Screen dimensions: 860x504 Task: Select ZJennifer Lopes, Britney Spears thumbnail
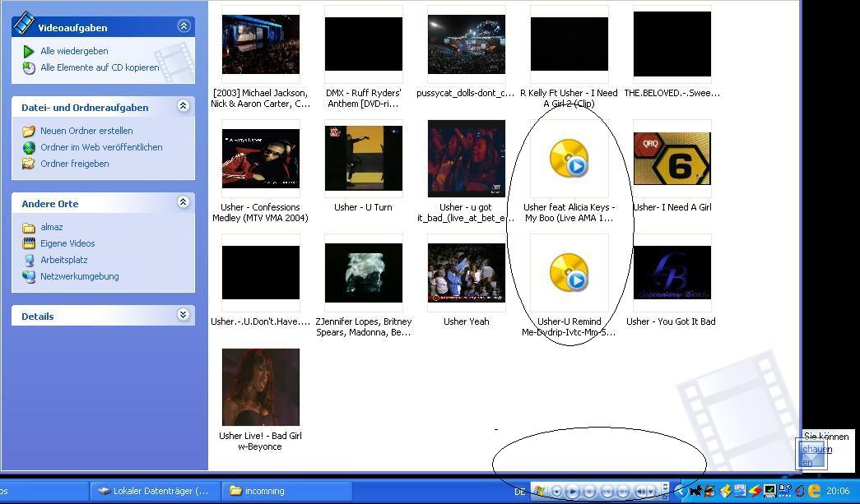click(x=364, y=272)
